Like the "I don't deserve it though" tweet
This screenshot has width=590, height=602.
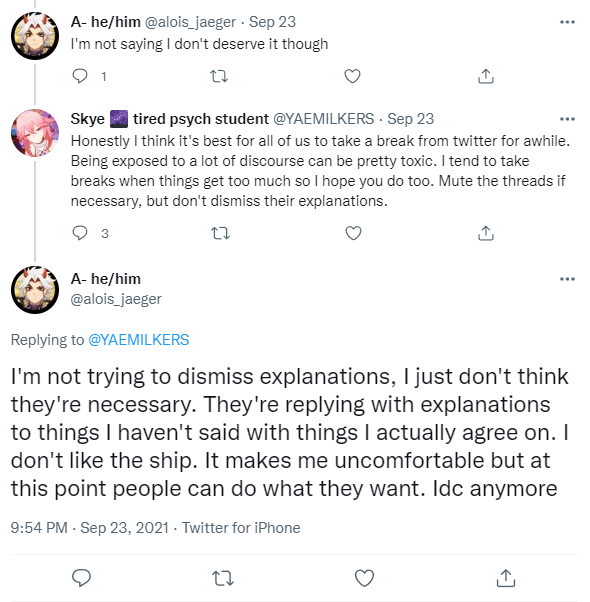352,76
